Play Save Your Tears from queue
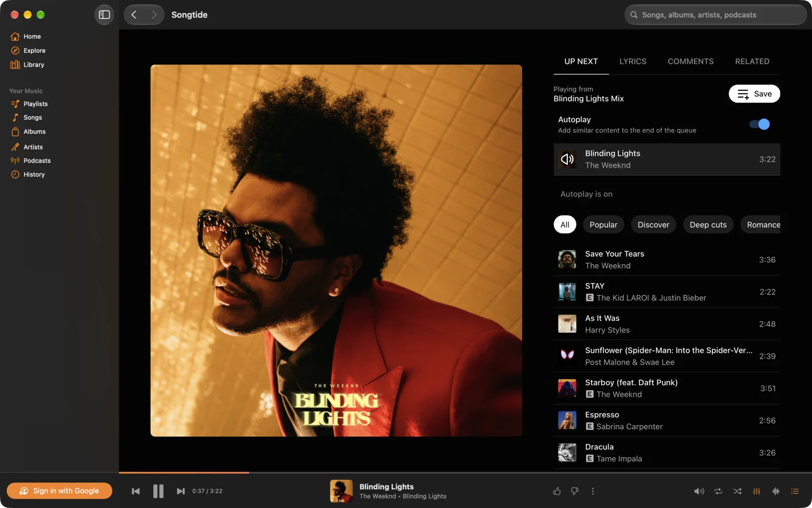 tap(667, 260)
